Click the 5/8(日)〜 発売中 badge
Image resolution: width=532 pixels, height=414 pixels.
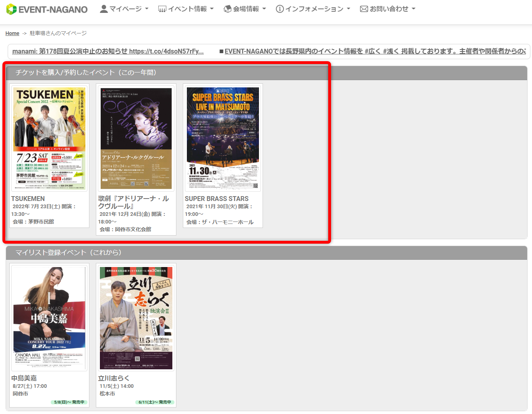pyautogui.click(x=69, y=402)
